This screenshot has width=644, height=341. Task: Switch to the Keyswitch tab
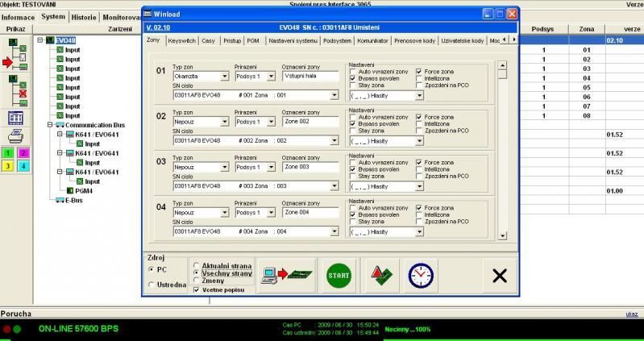pyautogui.click(x=181, y=40)
